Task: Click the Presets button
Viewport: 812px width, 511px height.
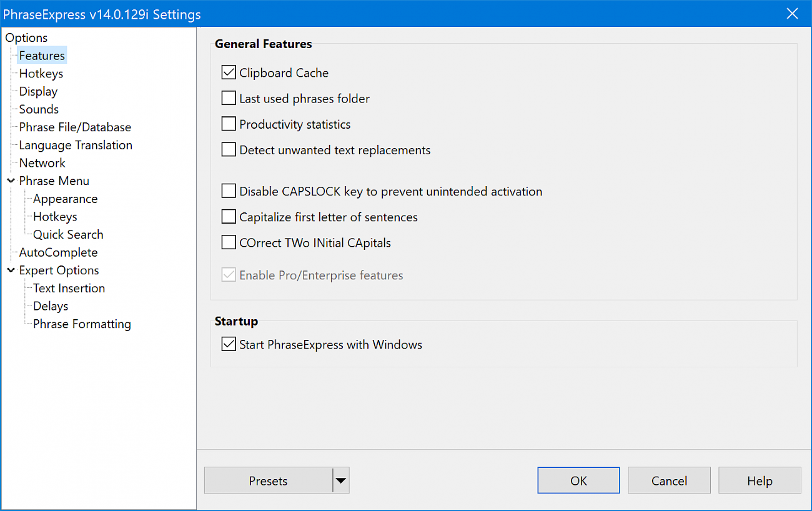Action: point(268,480)
